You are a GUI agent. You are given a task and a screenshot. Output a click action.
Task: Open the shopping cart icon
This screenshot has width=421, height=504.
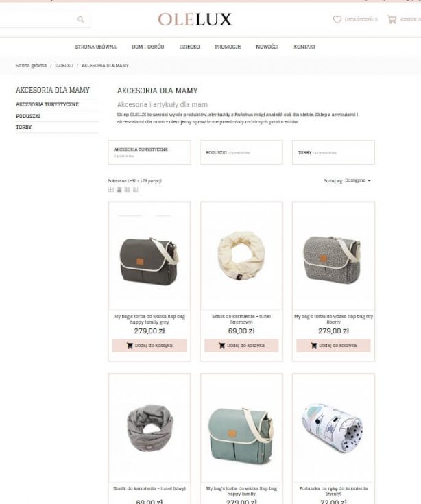tap(392, 20)
